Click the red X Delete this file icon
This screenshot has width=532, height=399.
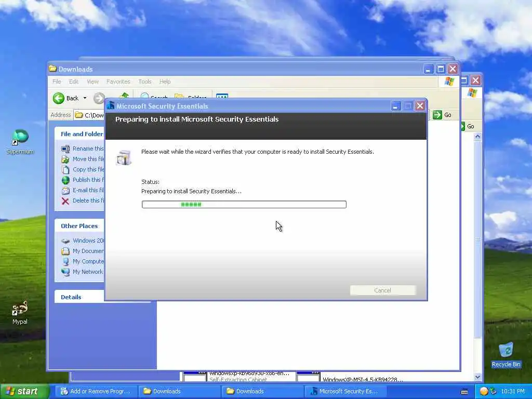tap(65, 201)
